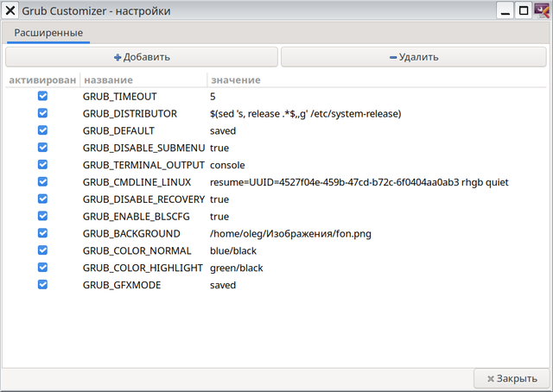Disable the GRUB_DEFAULT setting checkbox
This screenshot has width=553, height=392.
(42, 130)
